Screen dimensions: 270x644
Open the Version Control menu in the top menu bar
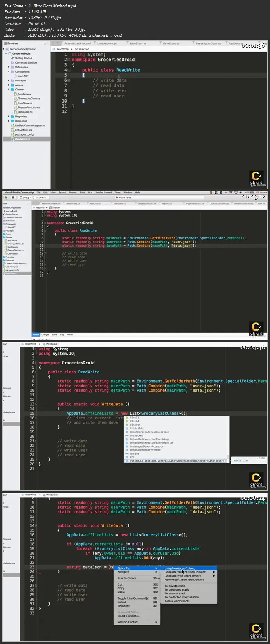[103, 193]
